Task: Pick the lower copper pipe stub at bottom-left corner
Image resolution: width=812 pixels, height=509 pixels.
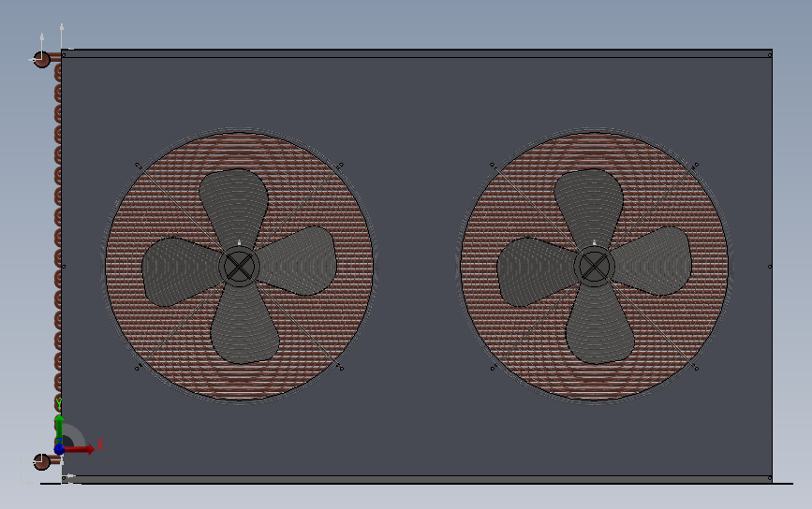Action: (42, 461)
